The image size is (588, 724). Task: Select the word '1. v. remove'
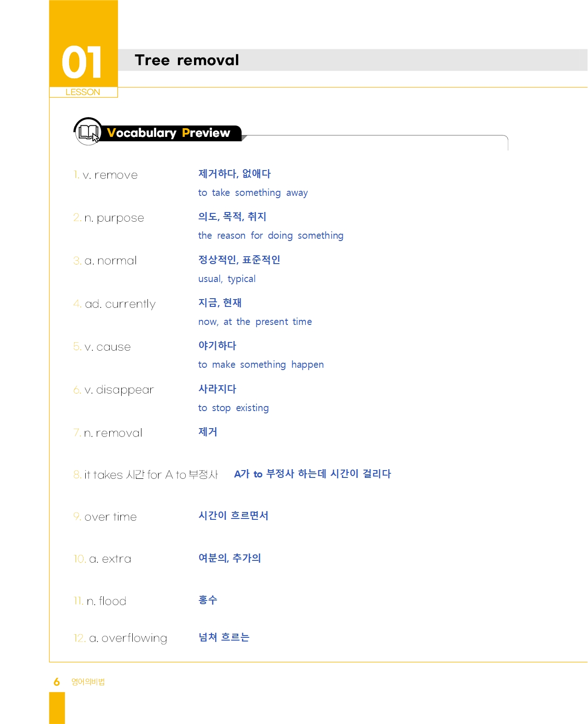point(106,175)
